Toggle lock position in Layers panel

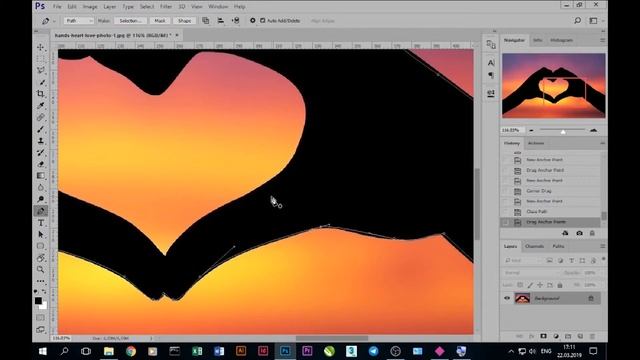click(x=540, y=285)
